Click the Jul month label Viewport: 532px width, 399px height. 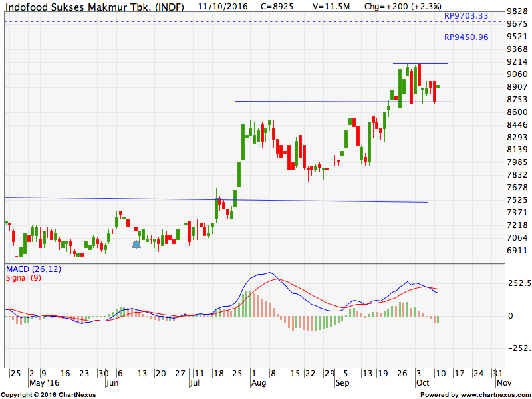tap(194, 383)
